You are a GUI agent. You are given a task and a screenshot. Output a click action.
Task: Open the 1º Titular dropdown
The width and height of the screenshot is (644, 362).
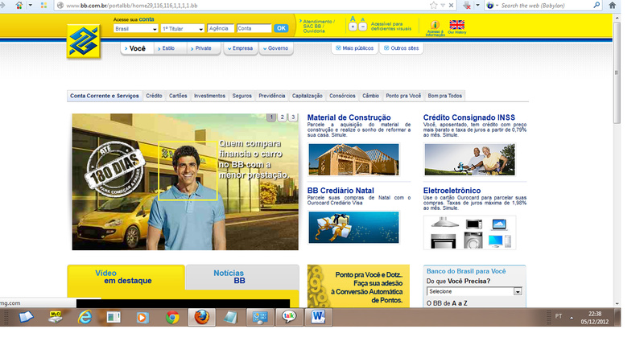(x=183, y=29)
